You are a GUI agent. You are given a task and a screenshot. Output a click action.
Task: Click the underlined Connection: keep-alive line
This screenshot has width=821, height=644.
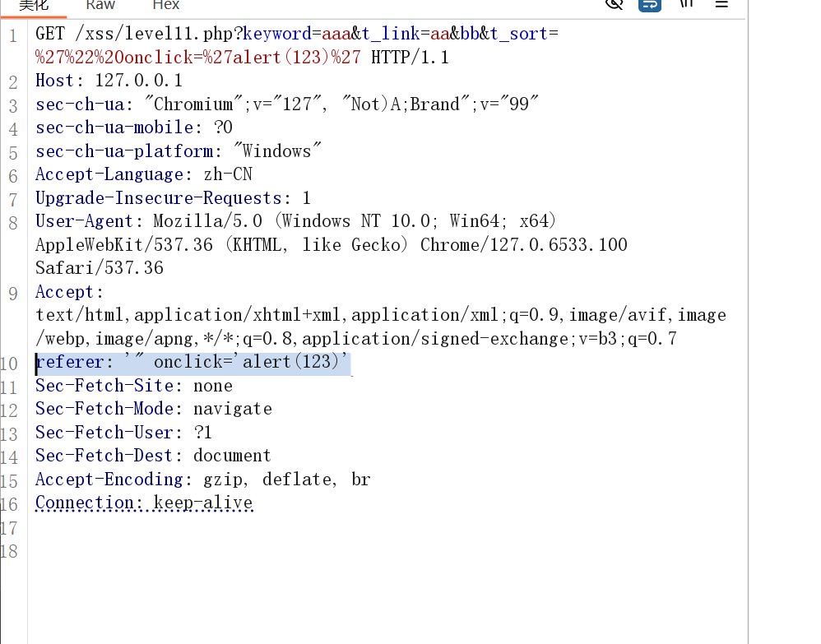(144, 503)
